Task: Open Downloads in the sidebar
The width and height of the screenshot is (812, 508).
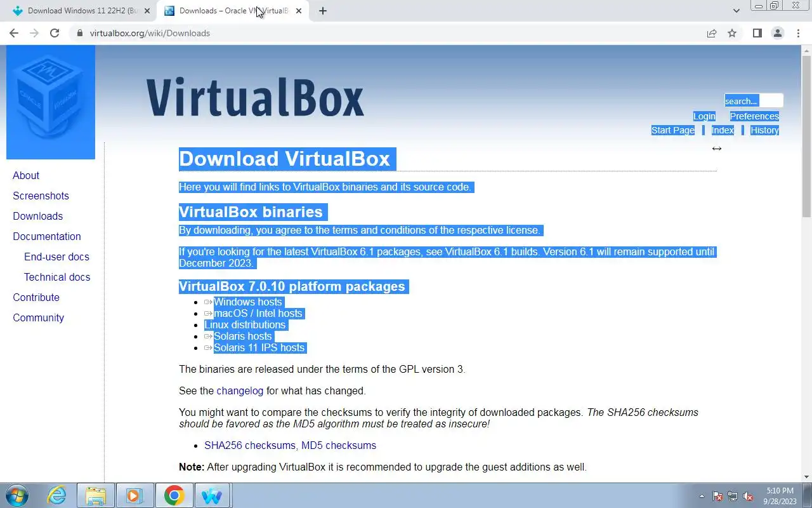Action: [37, 216]
